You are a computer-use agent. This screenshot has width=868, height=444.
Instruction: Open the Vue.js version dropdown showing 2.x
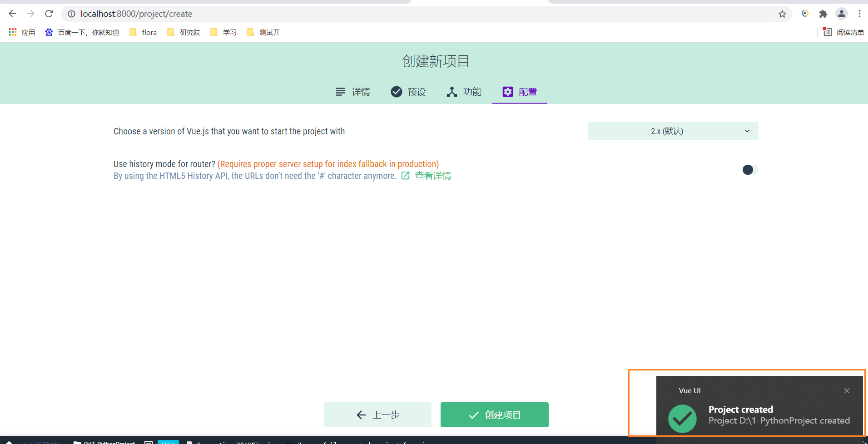click(x=673, y=131)
